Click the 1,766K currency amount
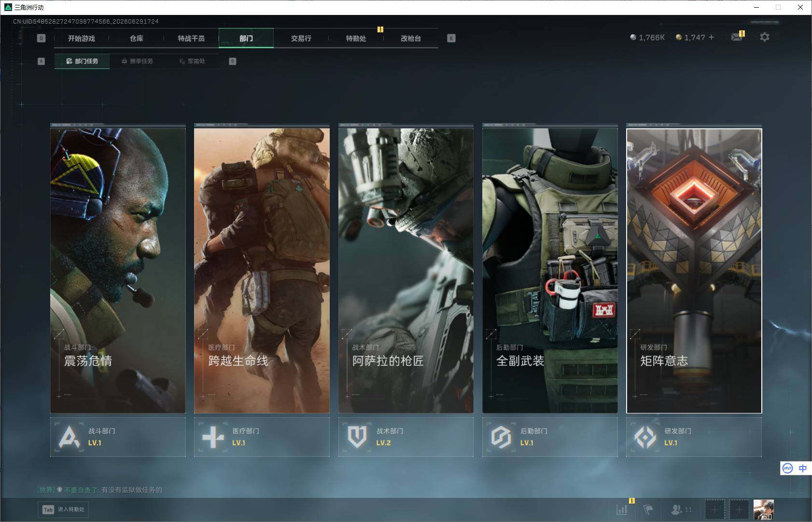This screenshot has width=812, height=522. 651,37
